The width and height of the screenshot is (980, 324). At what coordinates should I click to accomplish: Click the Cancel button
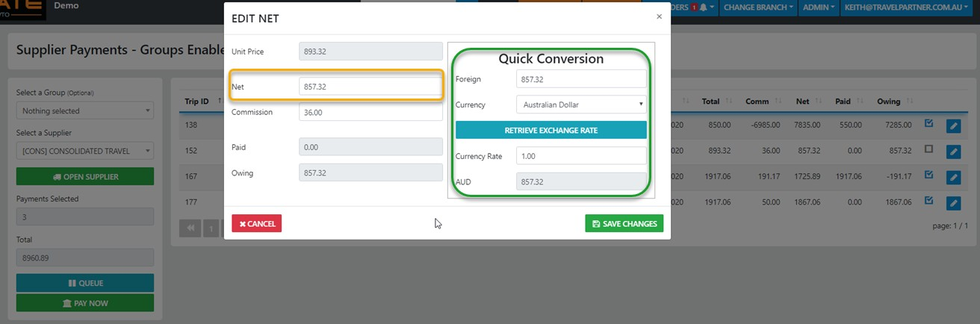click(256, 223)
